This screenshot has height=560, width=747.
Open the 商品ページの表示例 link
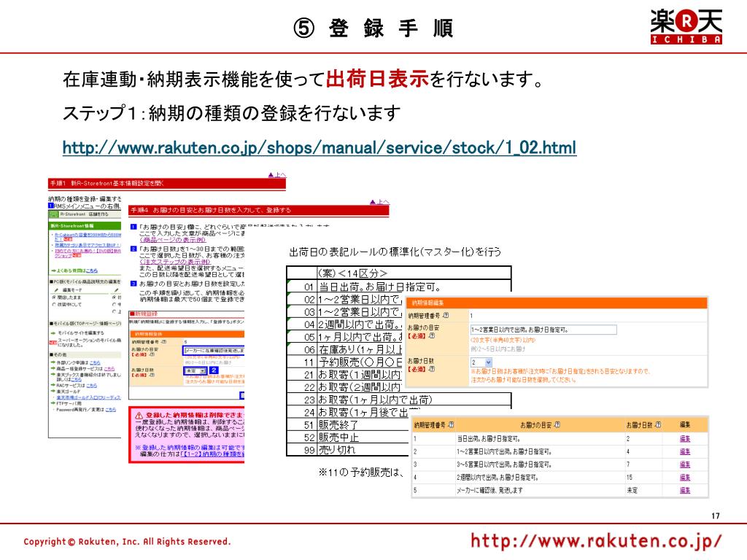(172, 239)
